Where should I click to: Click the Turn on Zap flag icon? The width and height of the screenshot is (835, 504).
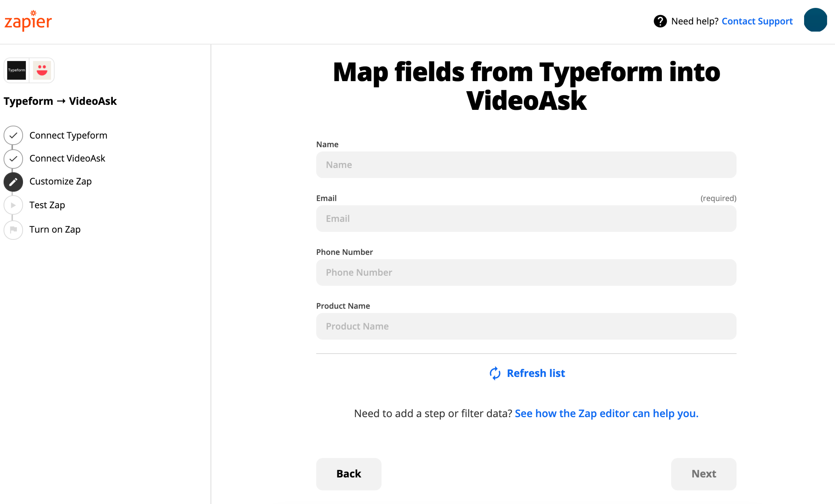pyautogui.click(x=13, y=230)
